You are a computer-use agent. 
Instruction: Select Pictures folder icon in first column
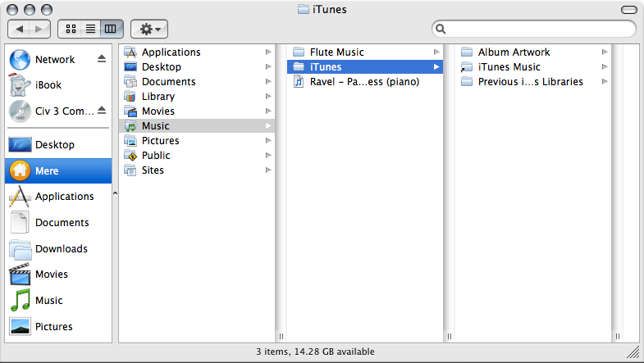pyautogui.click(x=130, y=141)
